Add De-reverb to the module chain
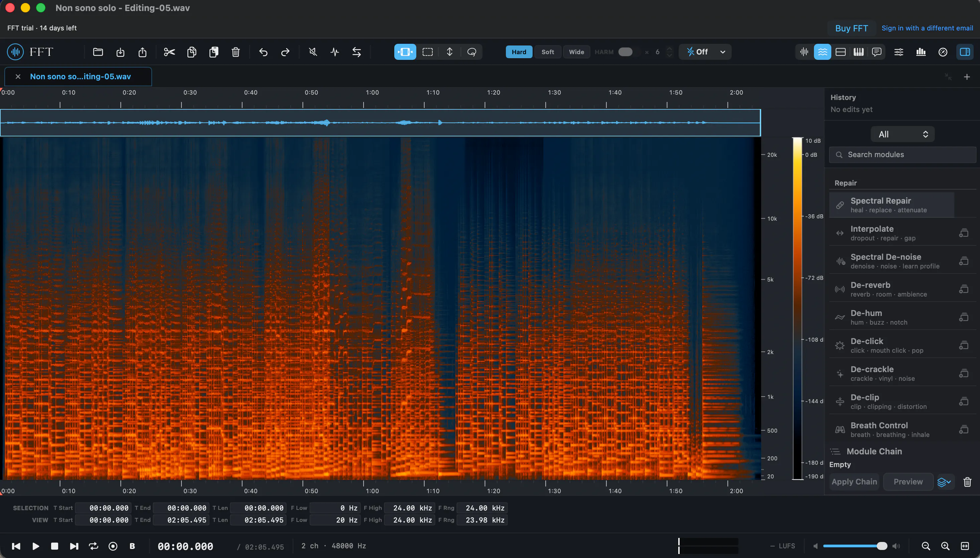The height and width of the screenshot is (558, 980). [x=964, y=289]
